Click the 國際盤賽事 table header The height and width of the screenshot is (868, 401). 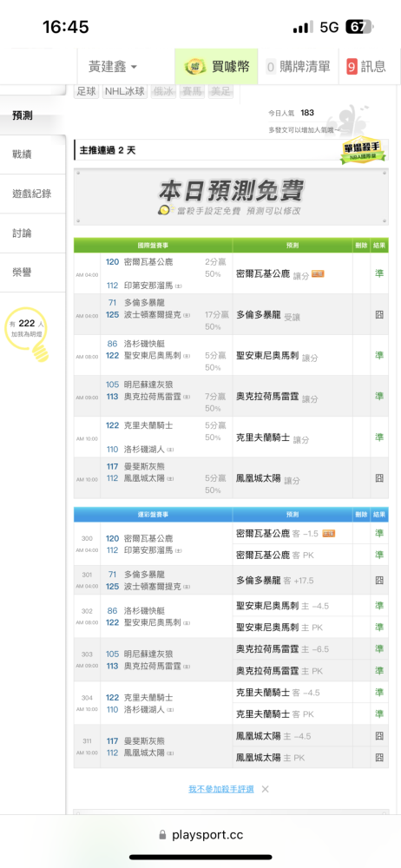(x=153, y=245)
